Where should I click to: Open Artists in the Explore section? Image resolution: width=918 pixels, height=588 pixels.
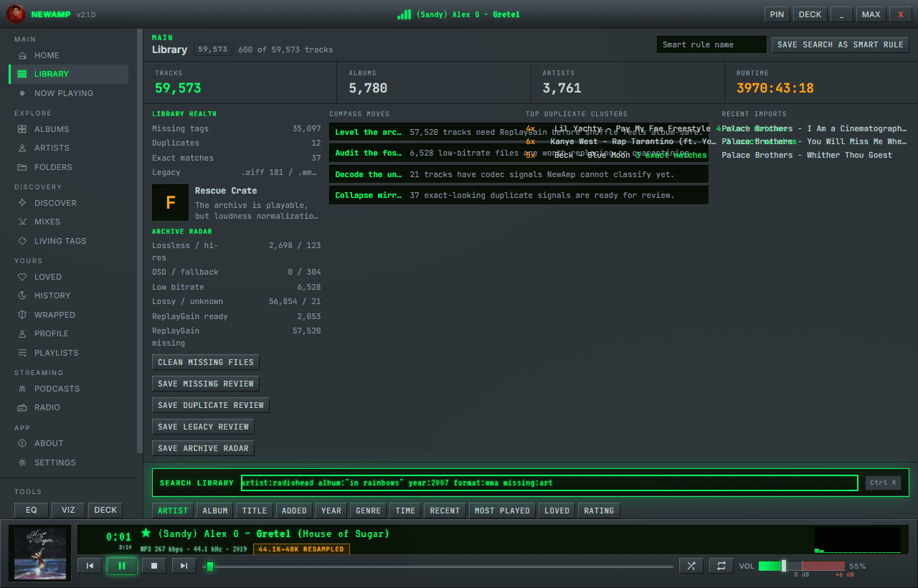[x=69, y=148]
